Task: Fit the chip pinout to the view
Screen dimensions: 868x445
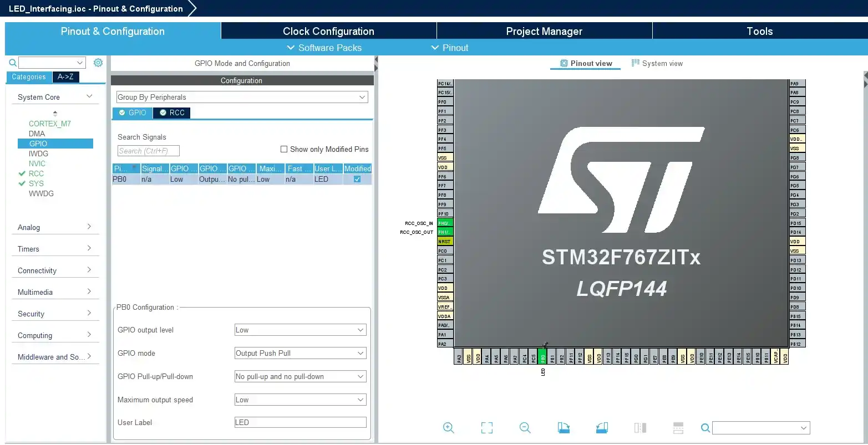Action: (x=487, y=428)
